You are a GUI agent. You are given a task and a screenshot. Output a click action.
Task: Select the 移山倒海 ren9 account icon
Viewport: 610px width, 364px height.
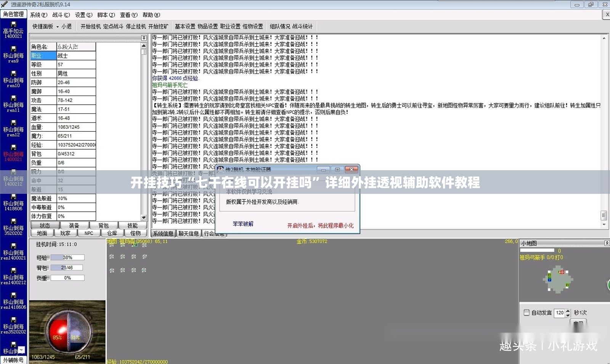[13, 55]
